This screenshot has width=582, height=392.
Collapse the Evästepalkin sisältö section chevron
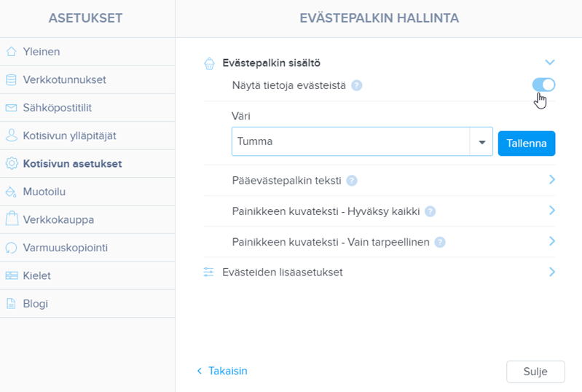coord(550,63)
